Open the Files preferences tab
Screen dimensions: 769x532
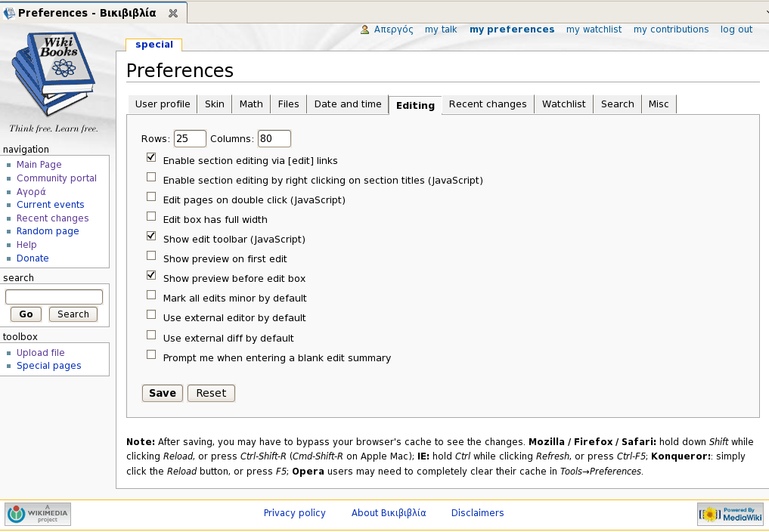(x=288, y=104)
